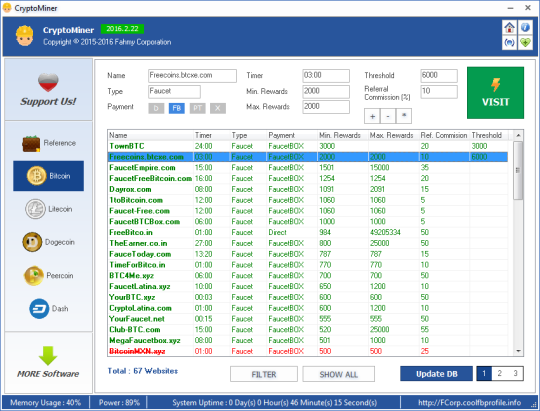Select the FaucetFreeBitcoin.com row

pyautogui.click(x=308, y=178)
